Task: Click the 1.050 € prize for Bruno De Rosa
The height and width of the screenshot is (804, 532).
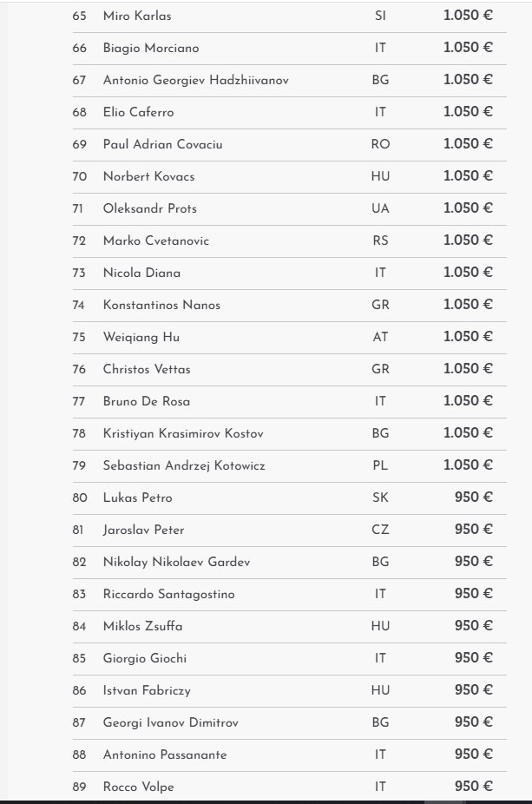Action: click(468, 401)
